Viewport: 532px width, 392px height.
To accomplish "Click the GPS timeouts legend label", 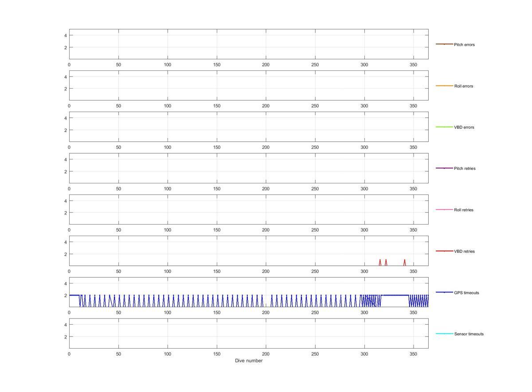I will click(466, 293).
